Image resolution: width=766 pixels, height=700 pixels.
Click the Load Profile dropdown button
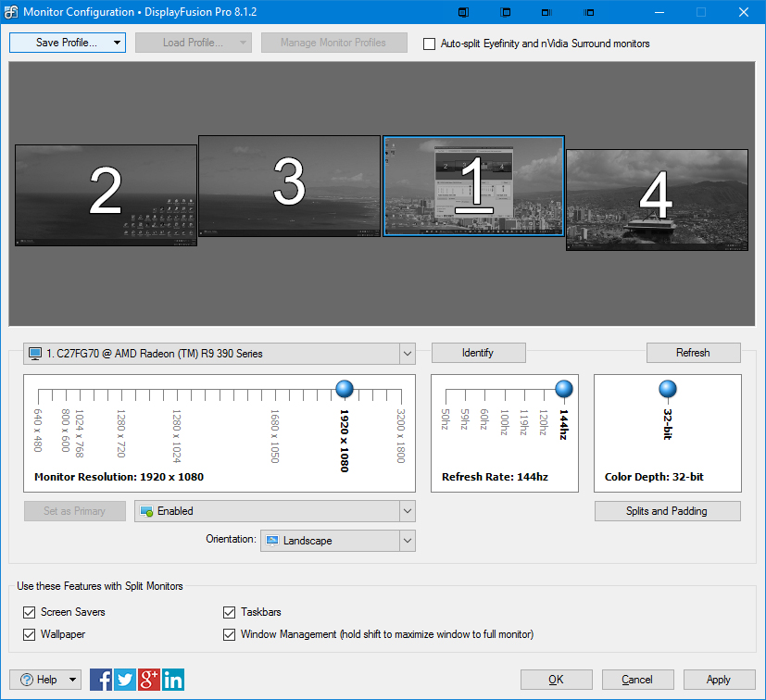click(x=194, y=43)
